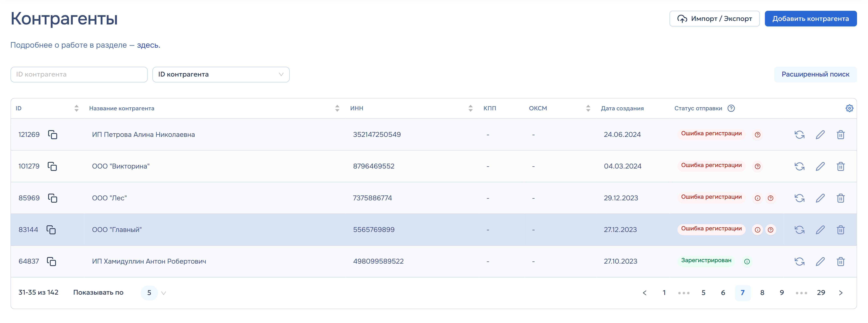Focus the ID контрагента search field
868x323 pixels.
[x=79, y=74]
